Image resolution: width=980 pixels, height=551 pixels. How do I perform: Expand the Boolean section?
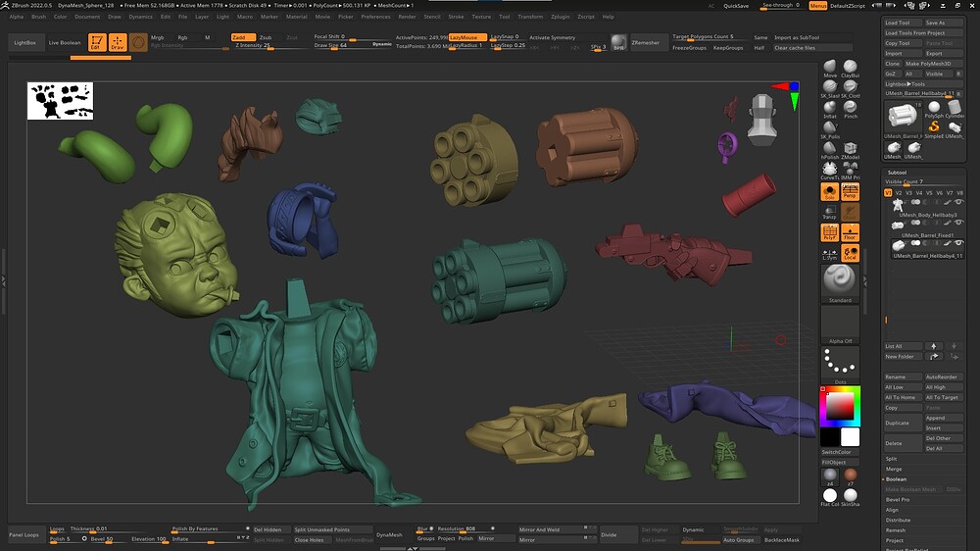tap(897, 479)
